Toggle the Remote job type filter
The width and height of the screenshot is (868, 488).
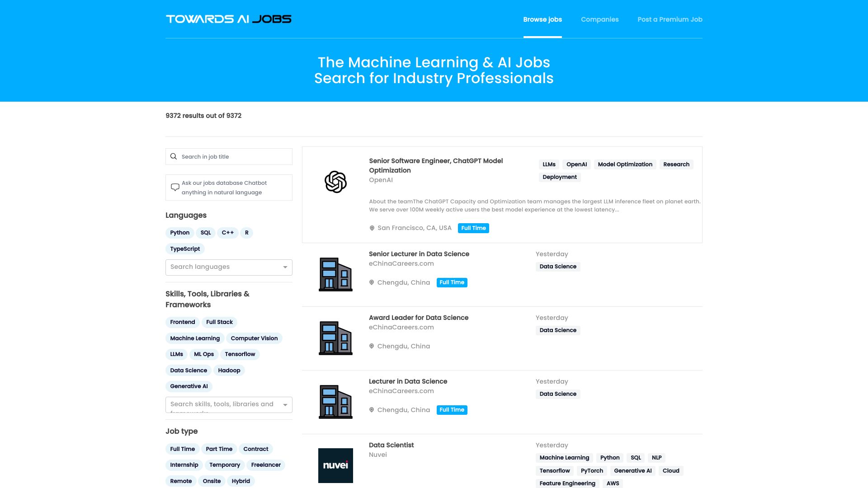(181, 481)
